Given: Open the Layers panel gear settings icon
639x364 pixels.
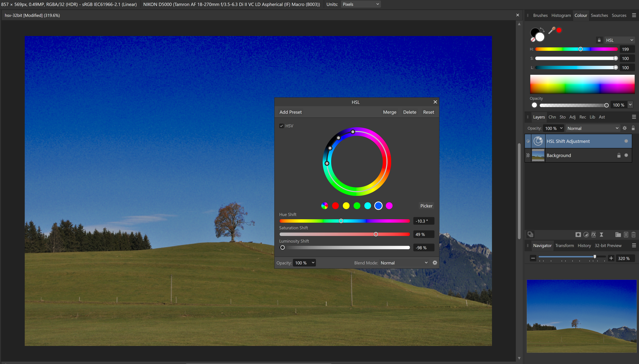Looking at the screenshot, I should (x=625, y=128).
